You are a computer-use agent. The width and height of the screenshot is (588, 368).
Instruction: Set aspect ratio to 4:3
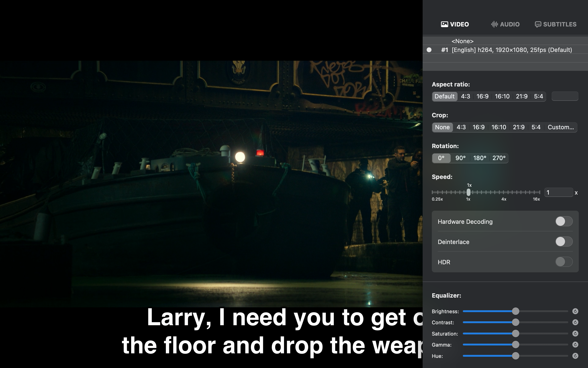[x=465, y=96]
